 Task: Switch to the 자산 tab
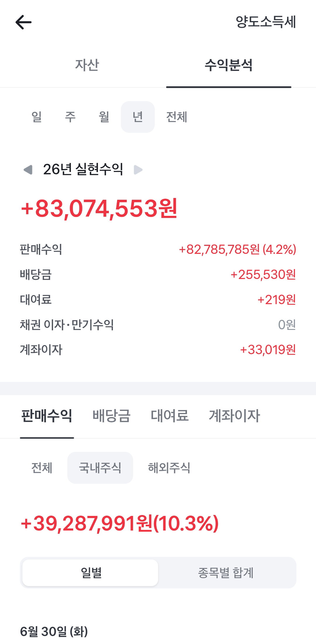87,65
